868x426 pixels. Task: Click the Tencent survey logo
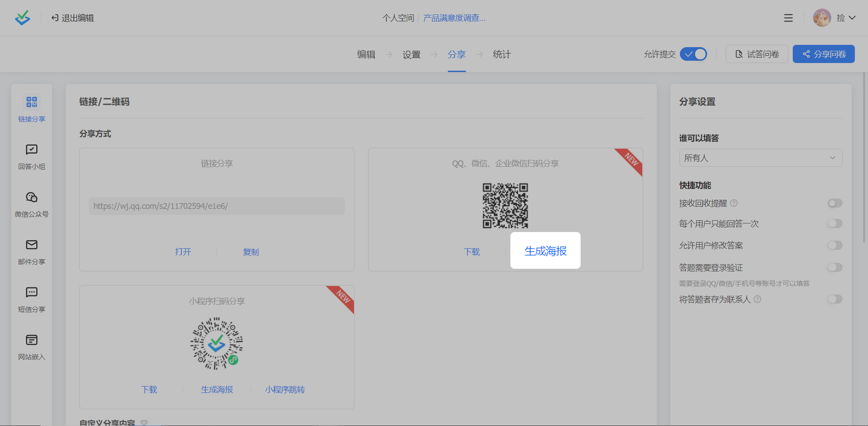click(22, 18)
